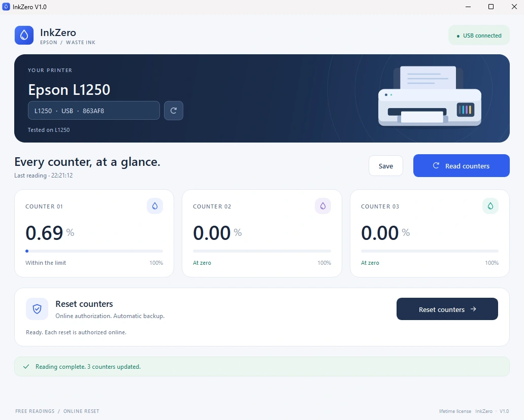524x420 pixels.
Task: Click the 'COUNTER 01' label
Action: pyautogui.click(x=44, y=206)
